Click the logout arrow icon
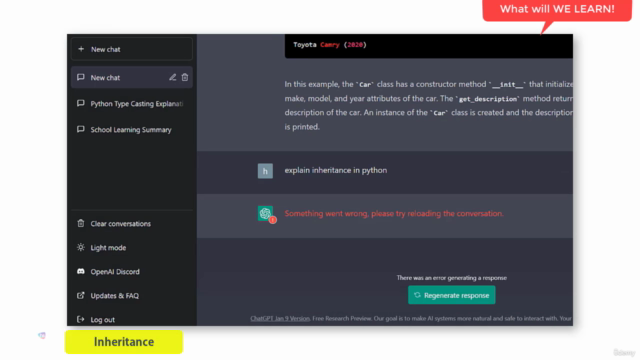Screen dimensions: 640x360 point(81,319)
